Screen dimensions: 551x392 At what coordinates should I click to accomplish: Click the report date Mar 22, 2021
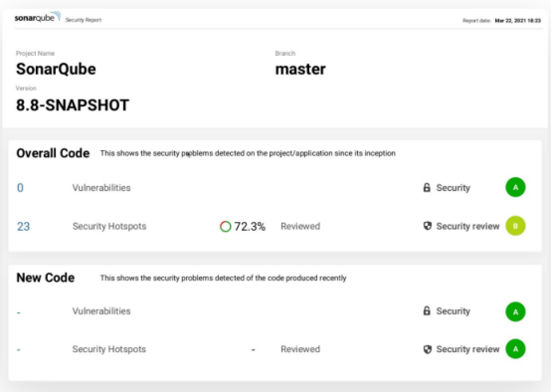pos(517,21)
